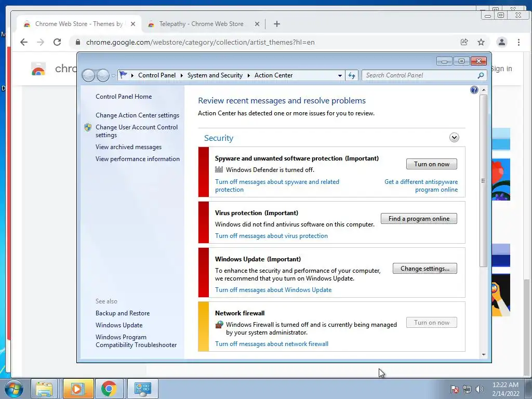Open recent pages dropdown beside nav arrows

tap(113, 76)
